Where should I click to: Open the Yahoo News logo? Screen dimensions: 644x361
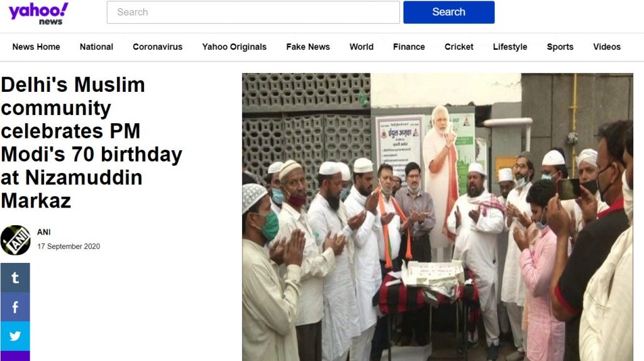(38, 14)
